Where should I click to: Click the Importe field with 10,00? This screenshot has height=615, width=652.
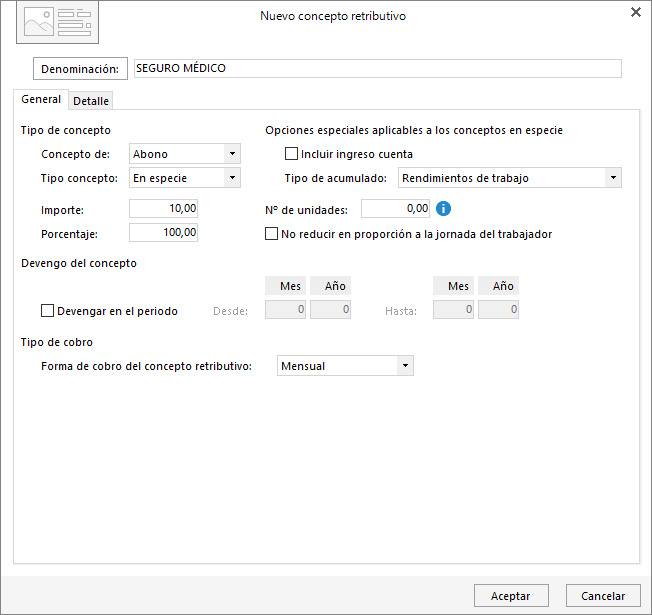tap(163, 208)
